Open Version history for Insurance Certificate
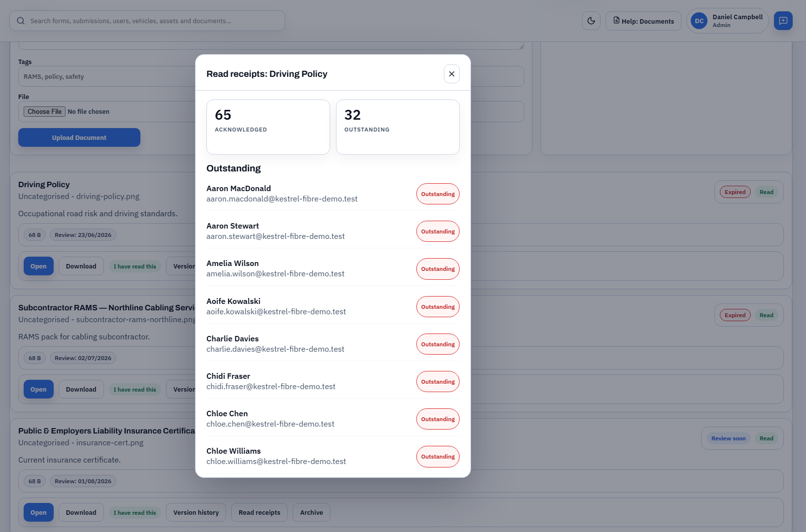 tap(196, 512)
